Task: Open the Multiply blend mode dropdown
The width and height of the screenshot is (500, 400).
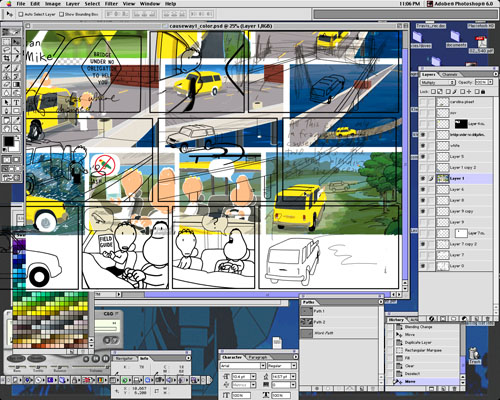Action: click(437, 82)
